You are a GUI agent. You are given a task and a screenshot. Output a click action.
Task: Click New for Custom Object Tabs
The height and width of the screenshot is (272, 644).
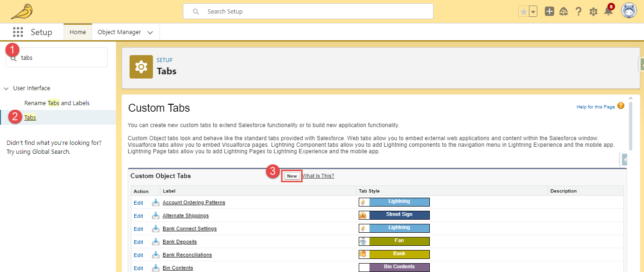point(292,176)
